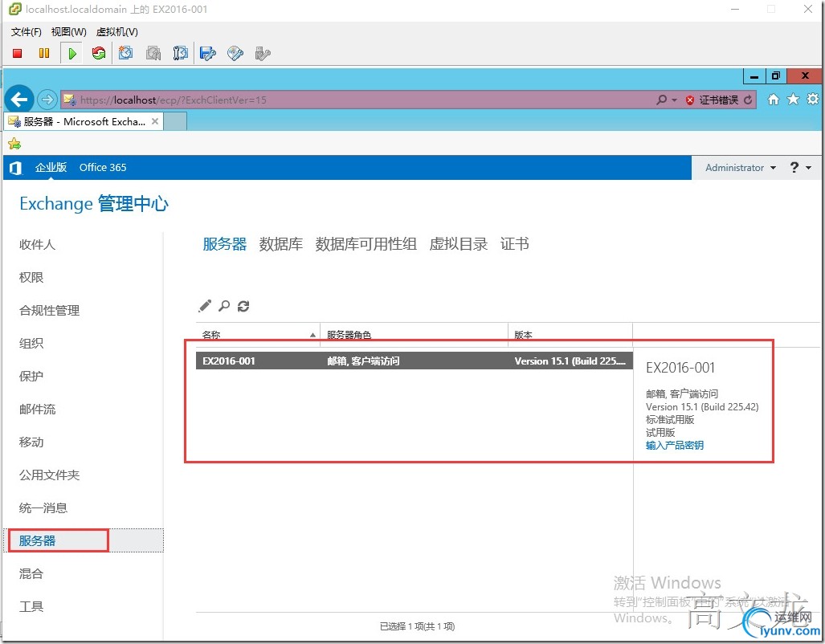Open the snapshot manager icon
The image size is (825, 644).
180,53
